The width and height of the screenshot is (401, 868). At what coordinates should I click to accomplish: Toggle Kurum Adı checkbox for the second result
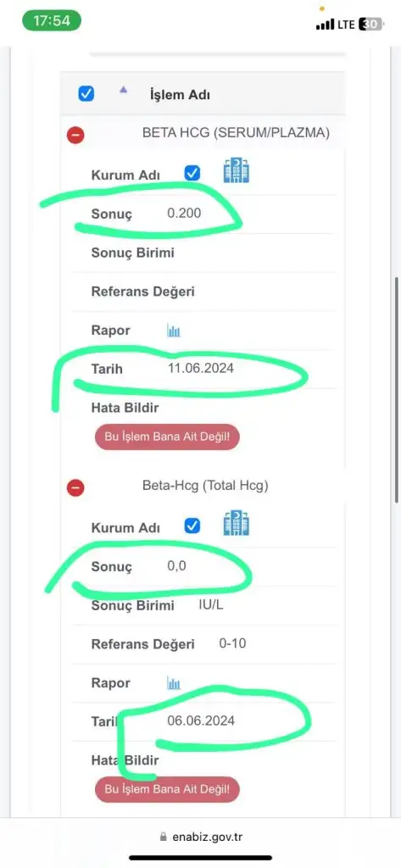192,526
